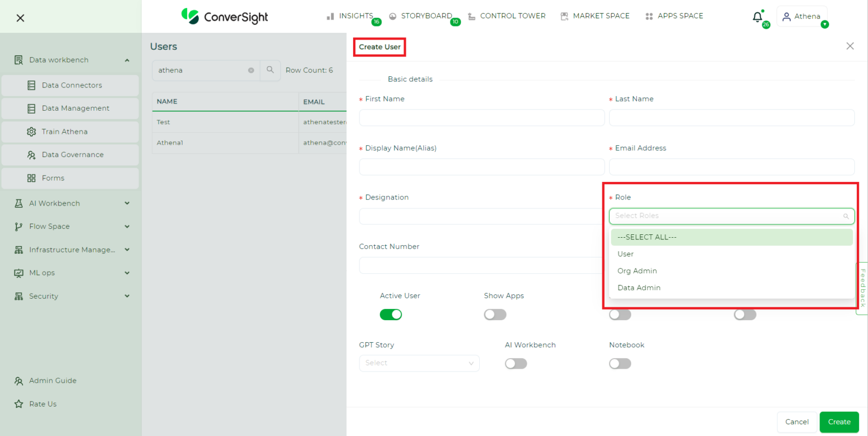The image size is (868, 436).
Task: Open the STORYBOARD tab
Action: tap(427, 16)
